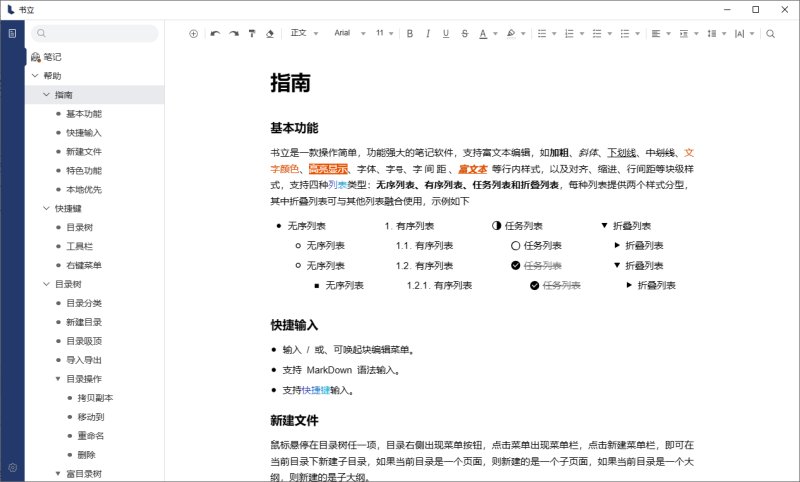Activate the format painter brush
The height and width of the screenshot is (482, 800).
tap(252, 34)
